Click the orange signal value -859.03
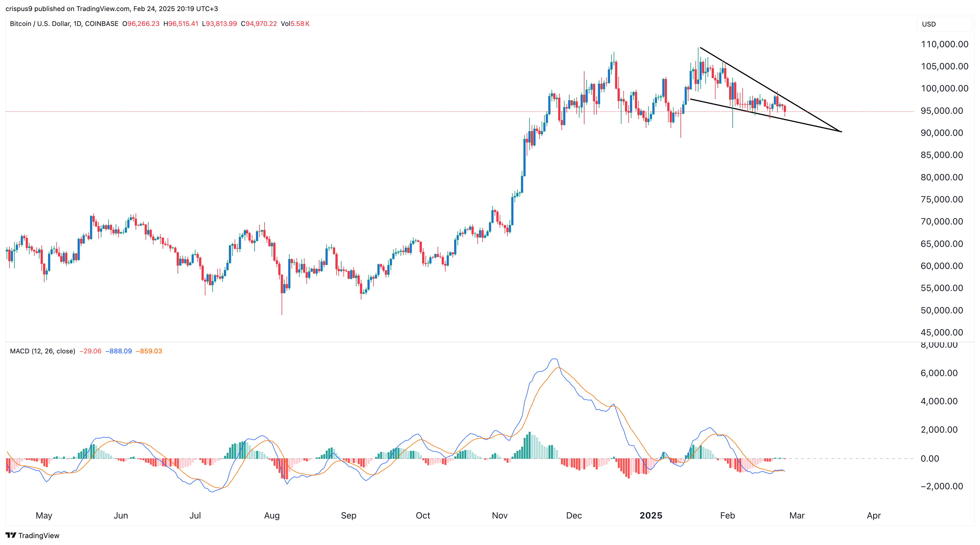This screenshot has width=980, height=545. 149,351
